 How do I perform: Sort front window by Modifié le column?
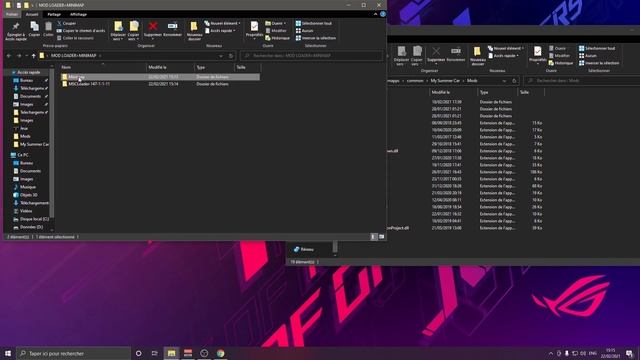click(x=170, y=67)
